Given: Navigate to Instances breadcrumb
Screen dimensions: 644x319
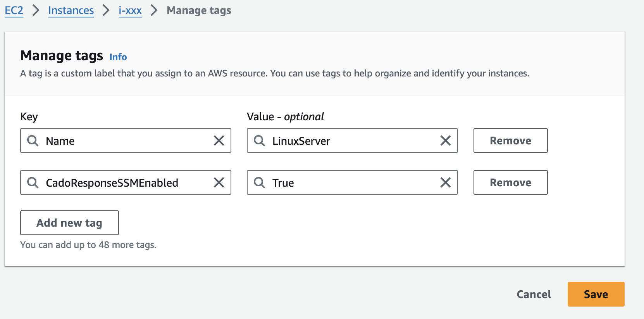Looking at the screenshot, I should coord(71,10).
